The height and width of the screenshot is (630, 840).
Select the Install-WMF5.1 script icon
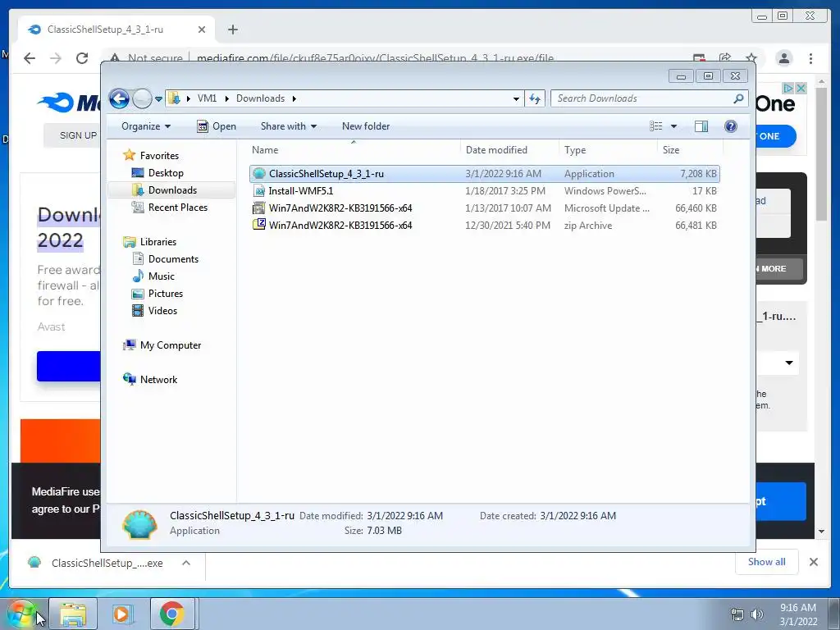coord(259,190)
